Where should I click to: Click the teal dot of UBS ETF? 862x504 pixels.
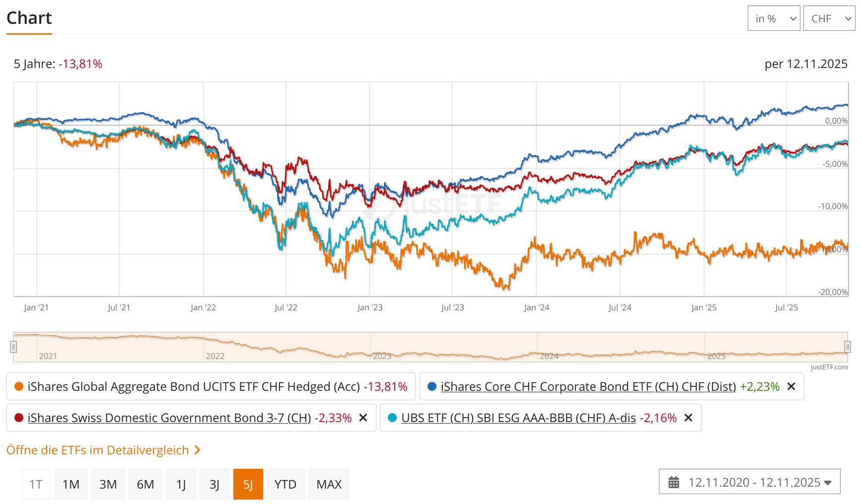[392, 418]
